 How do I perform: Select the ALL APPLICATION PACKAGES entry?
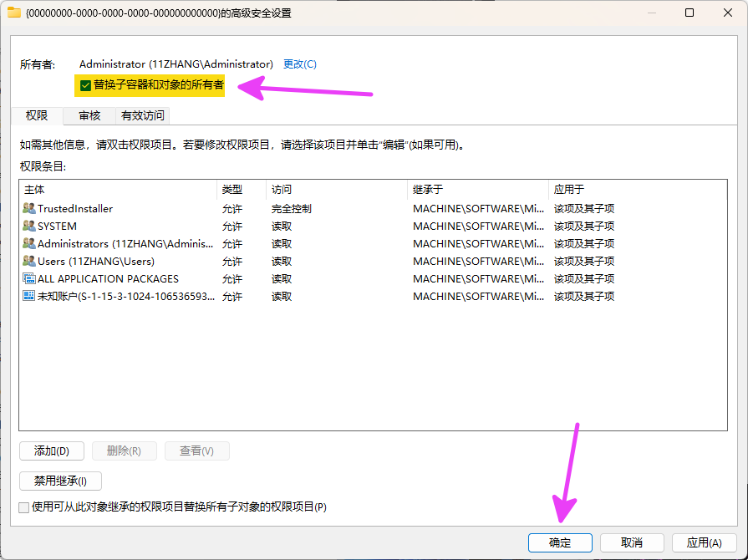coord(373,278)
